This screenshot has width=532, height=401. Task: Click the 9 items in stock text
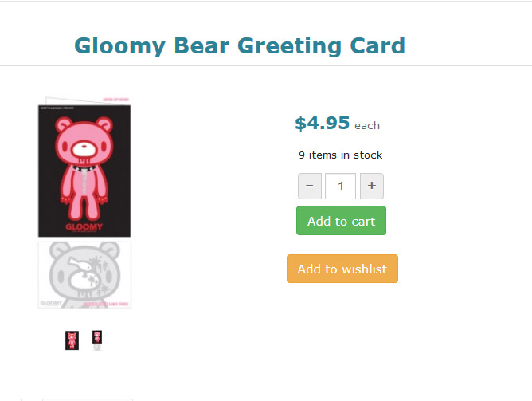pos(340,155)
